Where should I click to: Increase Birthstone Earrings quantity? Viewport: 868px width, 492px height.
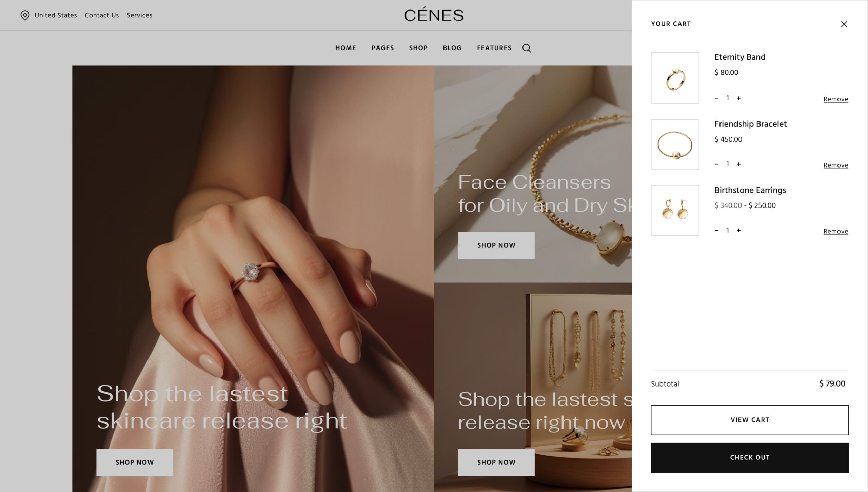(739, 230)
